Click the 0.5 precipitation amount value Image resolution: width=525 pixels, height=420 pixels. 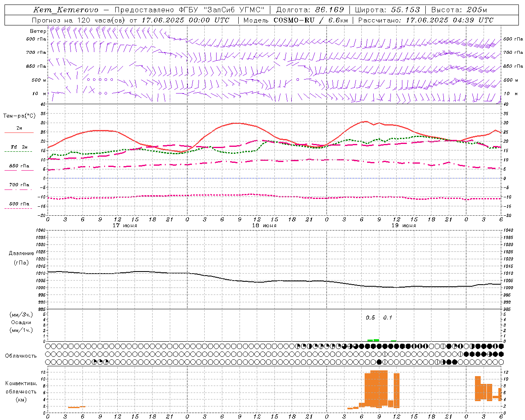(x=370, y=317)
